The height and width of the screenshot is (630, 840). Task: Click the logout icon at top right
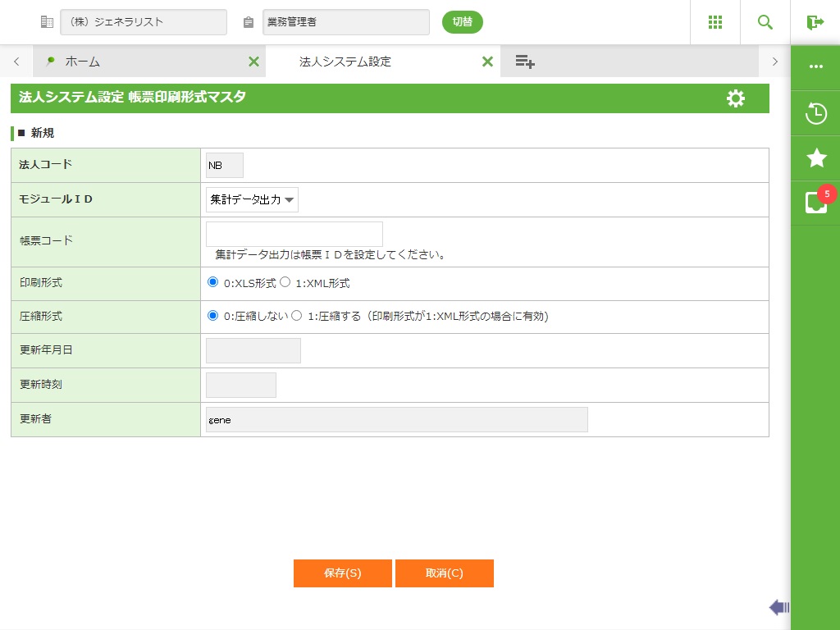click(815, 22)
